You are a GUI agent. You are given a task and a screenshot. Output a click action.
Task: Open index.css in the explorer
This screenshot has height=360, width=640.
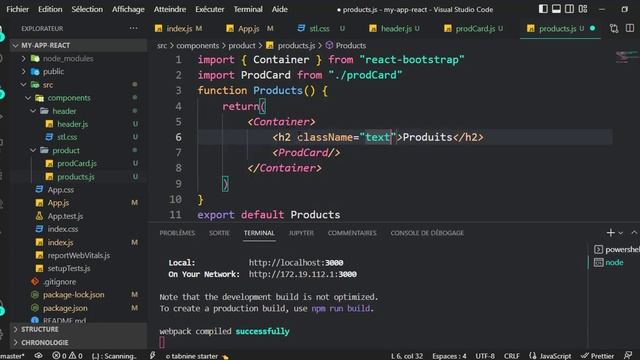(62, 229)
